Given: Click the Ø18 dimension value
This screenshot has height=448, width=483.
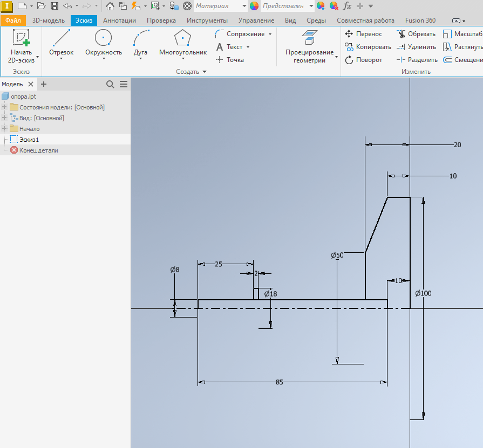Looking at the screenshot, I should pyautogui.click(x=270, y=294).
